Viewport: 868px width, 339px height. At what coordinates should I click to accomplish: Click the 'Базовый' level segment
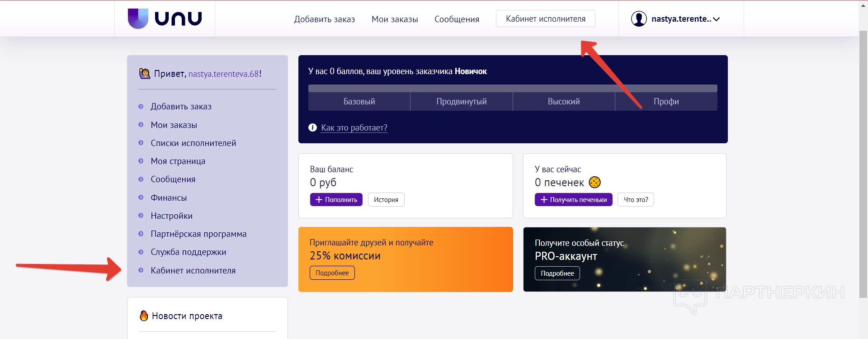click(x=359, y=101)
